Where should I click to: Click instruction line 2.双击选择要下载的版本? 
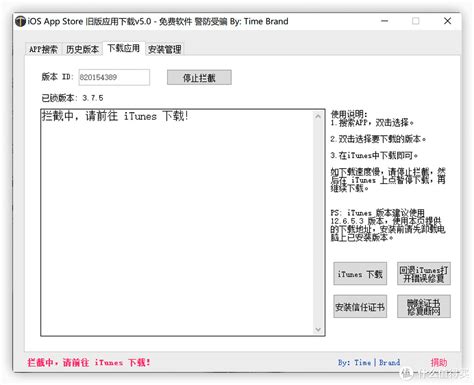[378, 139]
